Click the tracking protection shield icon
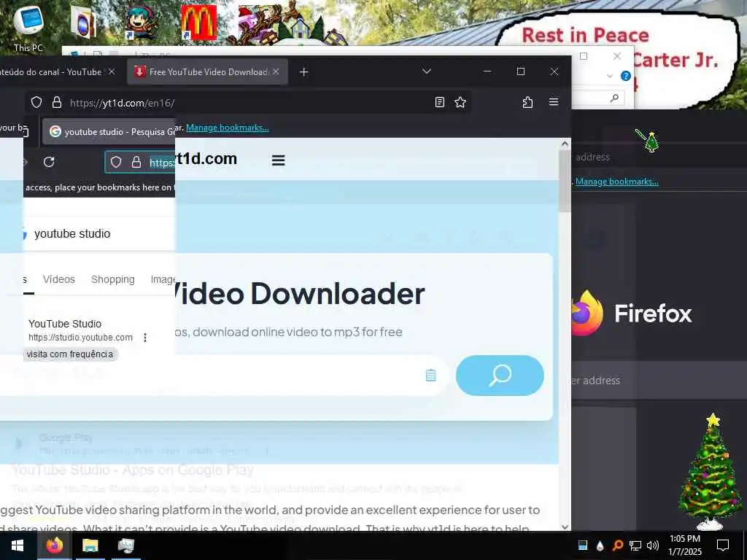Image resolution: width=747 pixels, height=560 pixels. tap(36, 102)
